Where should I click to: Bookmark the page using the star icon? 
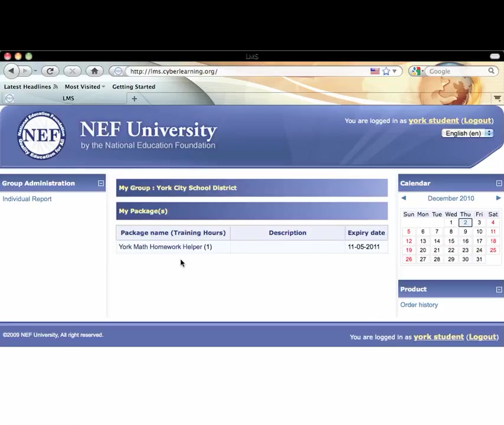coord(385,71)
